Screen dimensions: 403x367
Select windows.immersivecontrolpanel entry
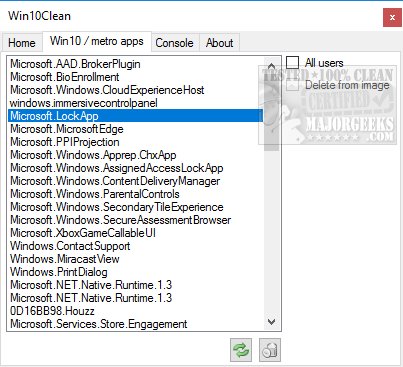135,103
